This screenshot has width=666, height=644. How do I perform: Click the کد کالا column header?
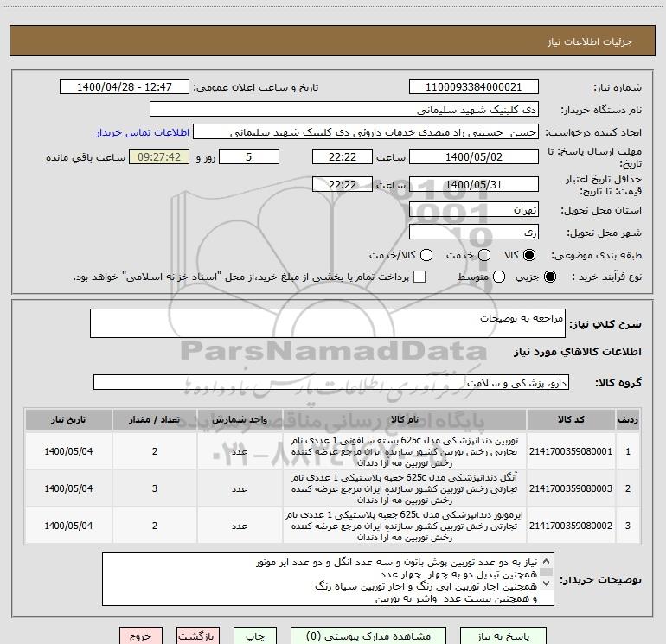point(571,419)
